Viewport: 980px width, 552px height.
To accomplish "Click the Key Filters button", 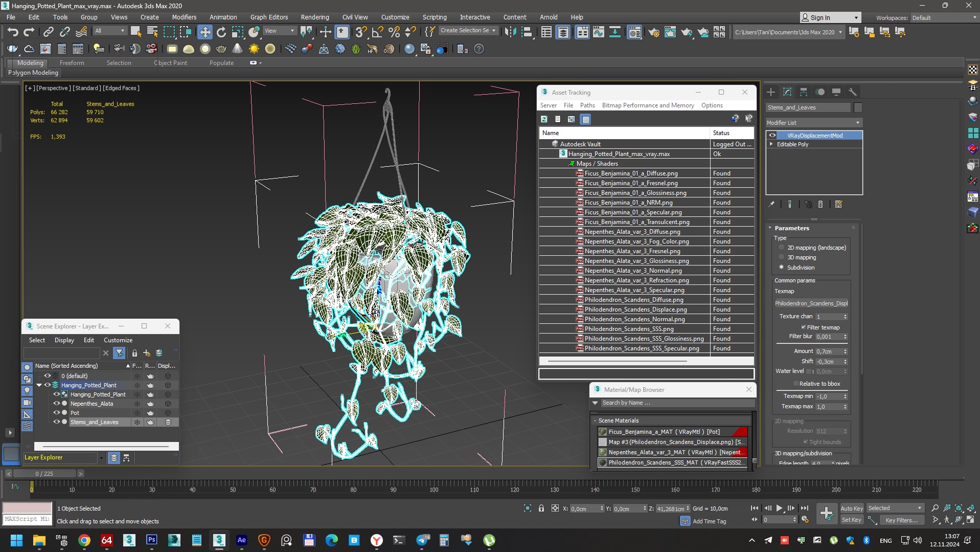I will (901, 520).
